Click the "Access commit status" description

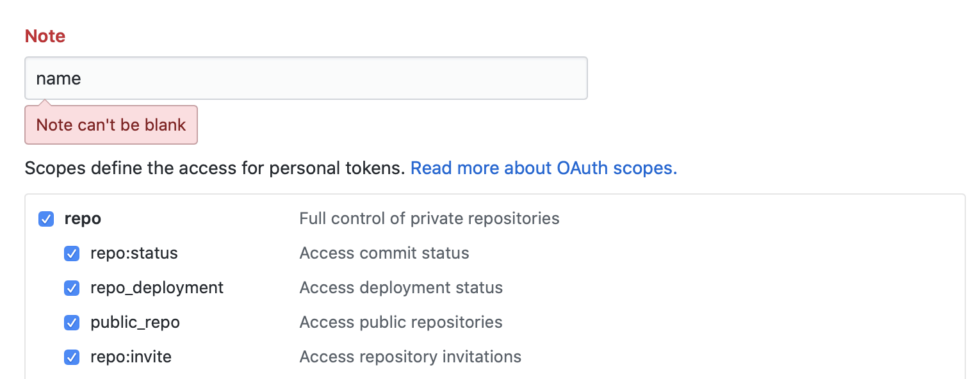[x=384, y=254]
